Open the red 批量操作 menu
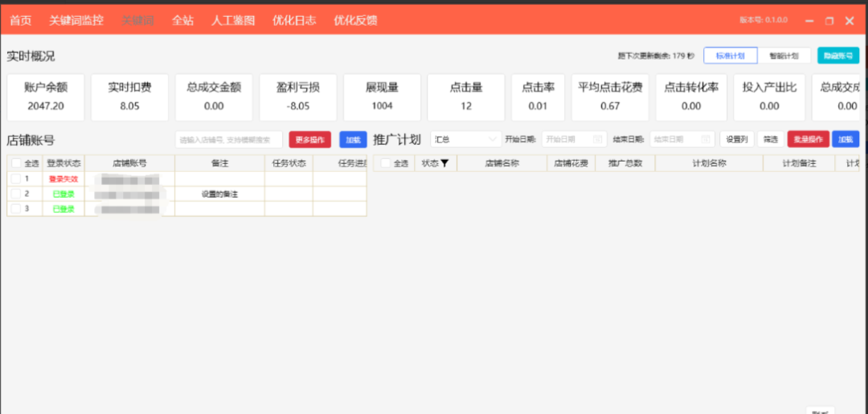The image size is (868, 414). (x=808, y=139)
